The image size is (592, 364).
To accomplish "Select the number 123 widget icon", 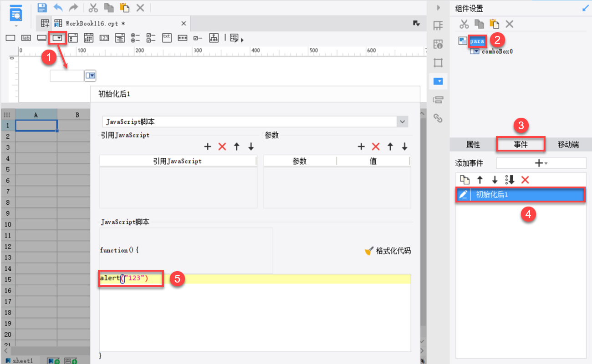I will click(104, 38).
